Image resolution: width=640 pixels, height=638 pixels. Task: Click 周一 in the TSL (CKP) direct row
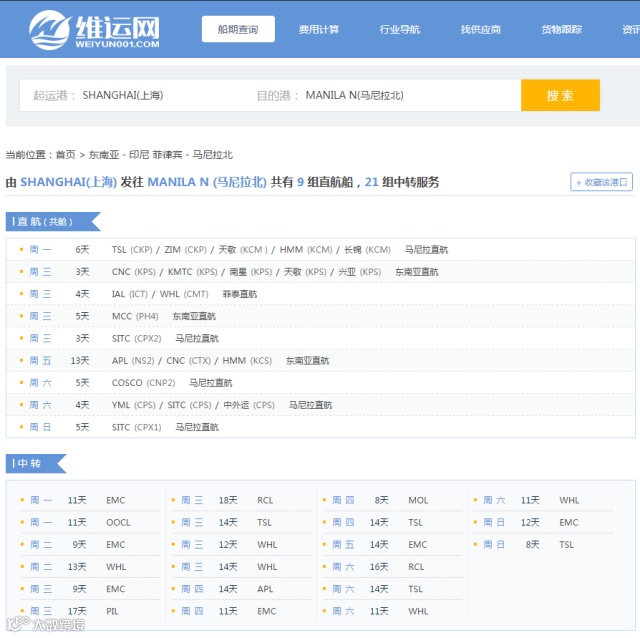point(40,249)
